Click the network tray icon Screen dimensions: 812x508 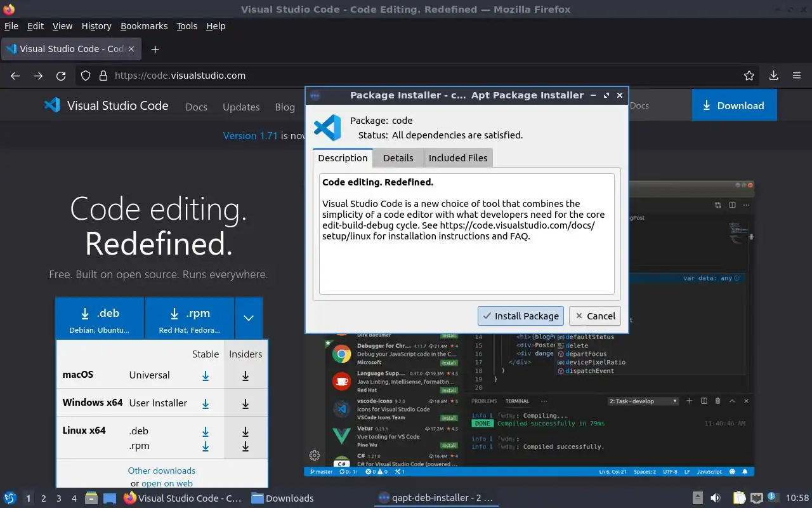click(x=756, y=498)
